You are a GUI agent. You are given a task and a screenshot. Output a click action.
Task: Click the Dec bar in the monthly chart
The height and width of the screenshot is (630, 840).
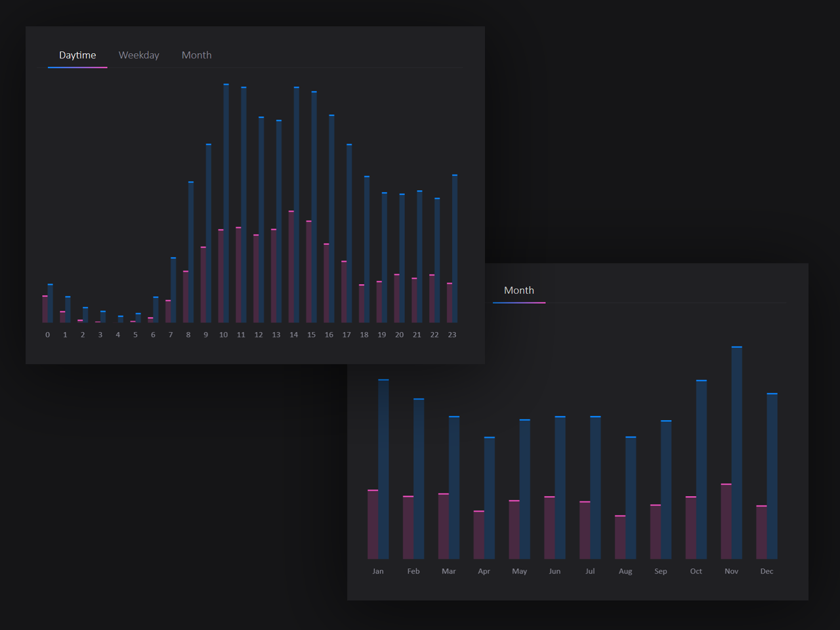point(771,472)
